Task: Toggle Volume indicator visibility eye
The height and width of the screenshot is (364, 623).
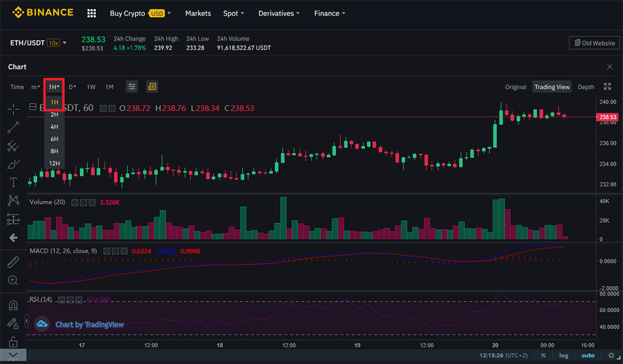Action: click(x=75, y=203)
